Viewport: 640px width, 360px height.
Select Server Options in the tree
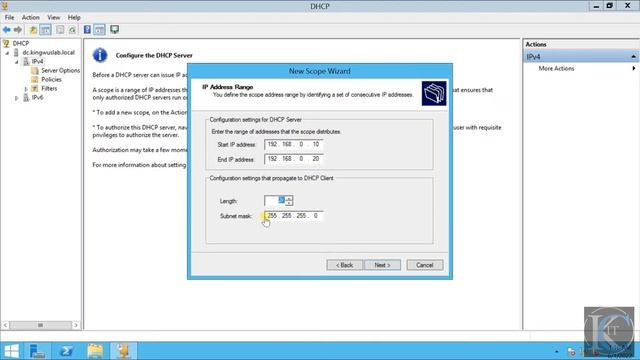60,71
